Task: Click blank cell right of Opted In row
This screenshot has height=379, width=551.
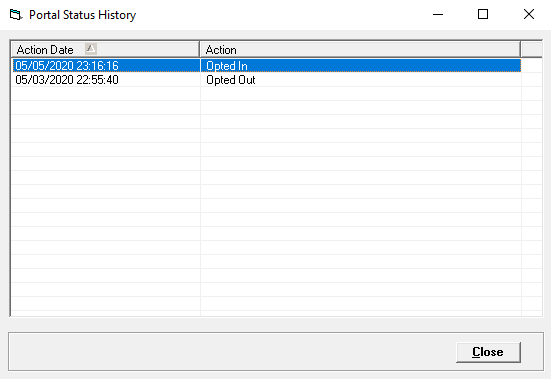Action: click(x=532, y=66)
